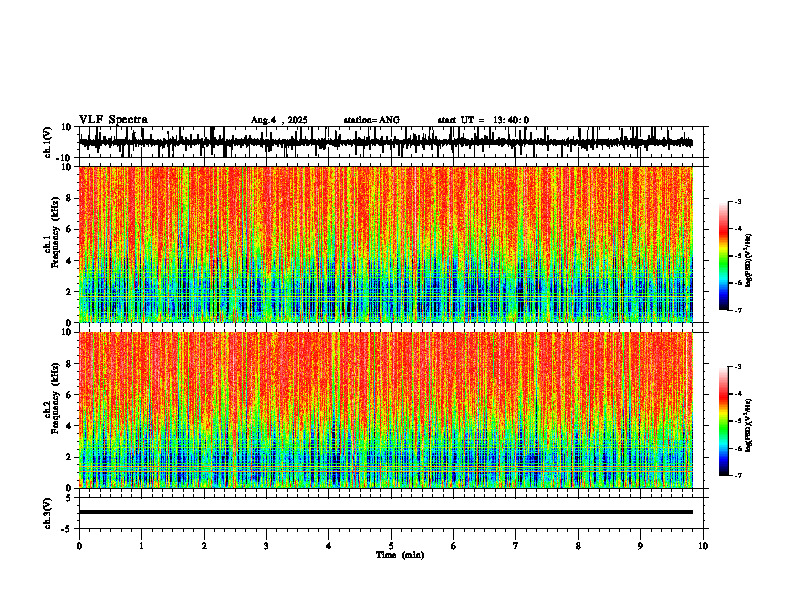Click the "6" kHz tick on ch.1 spectrogram

click(70, 229)
